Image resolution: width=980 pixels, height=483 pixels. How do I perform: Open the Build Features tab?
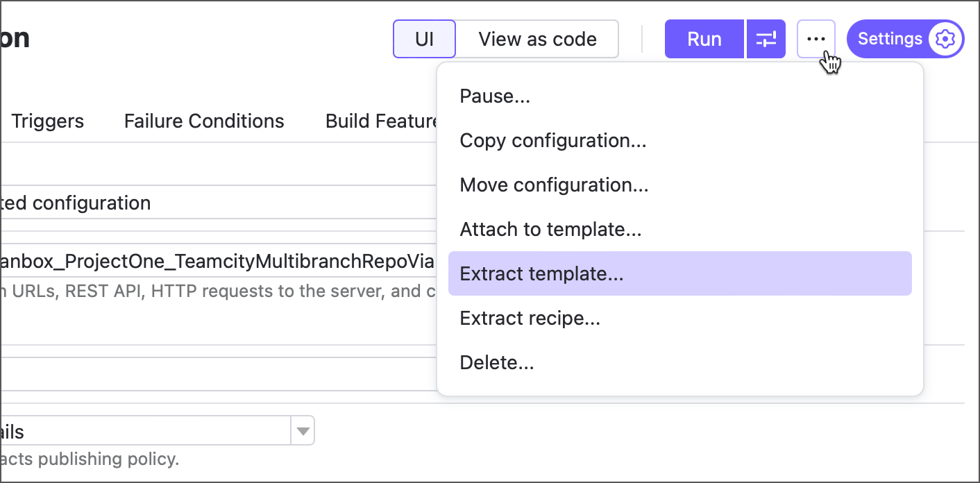tap(385, 121)
